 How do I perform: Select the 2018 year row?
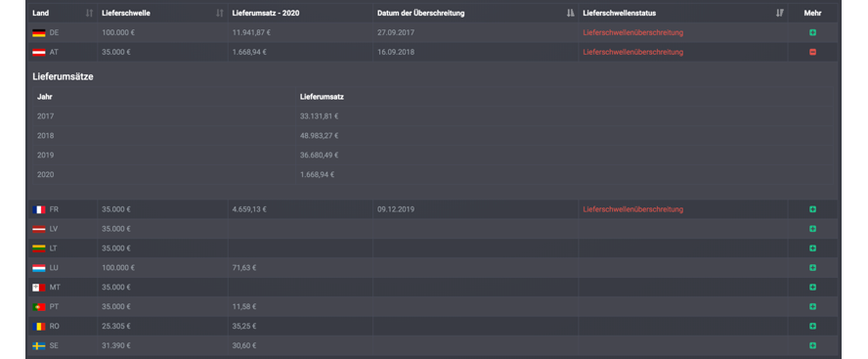[x=432, y=136]
